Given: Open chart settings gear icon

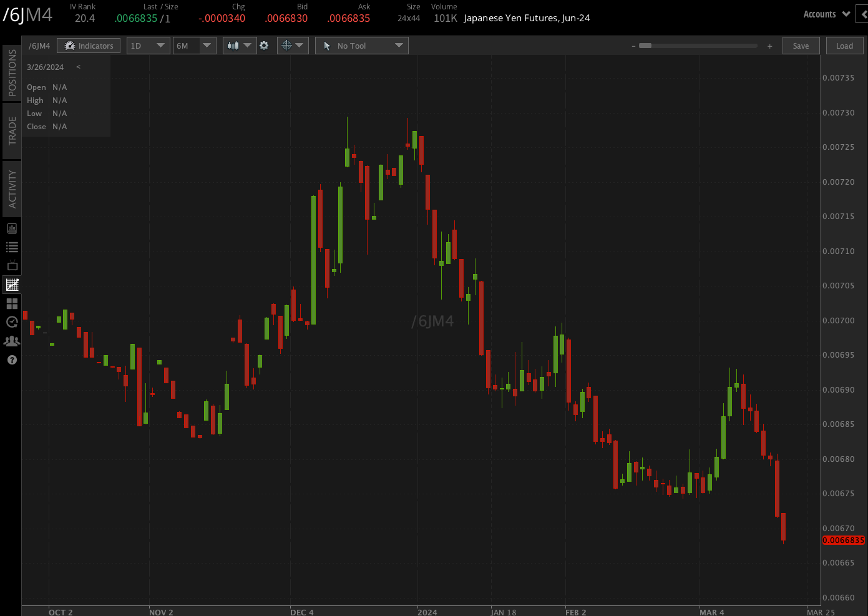Looking at the screenshot, I should 264,46.
